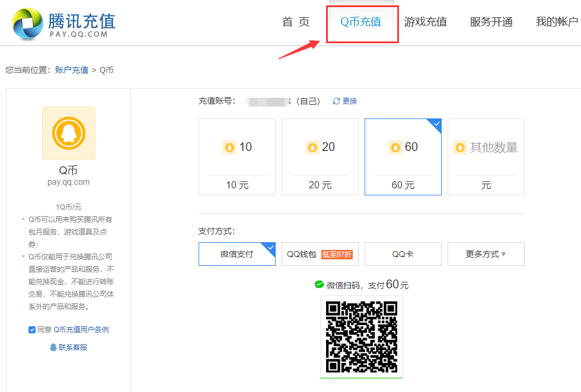Click the 低至97折 discount badge
581x392 pixels.
(337, 254)
